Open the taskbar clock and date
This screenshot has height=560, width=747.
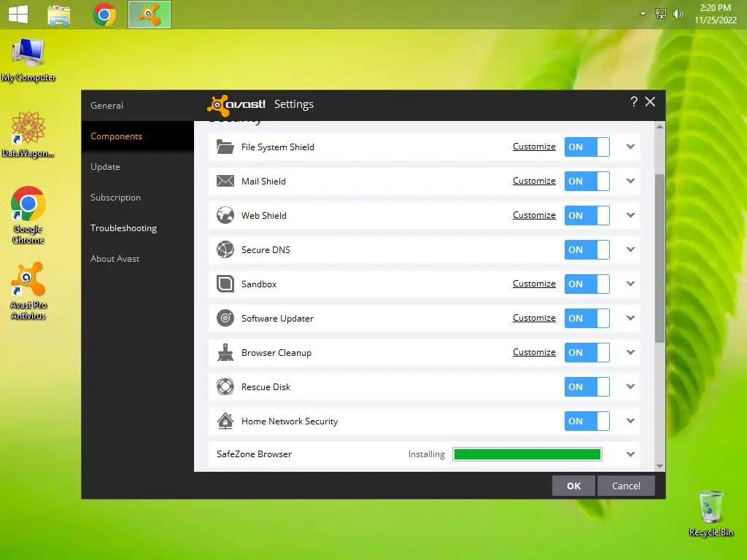point(715,14)
